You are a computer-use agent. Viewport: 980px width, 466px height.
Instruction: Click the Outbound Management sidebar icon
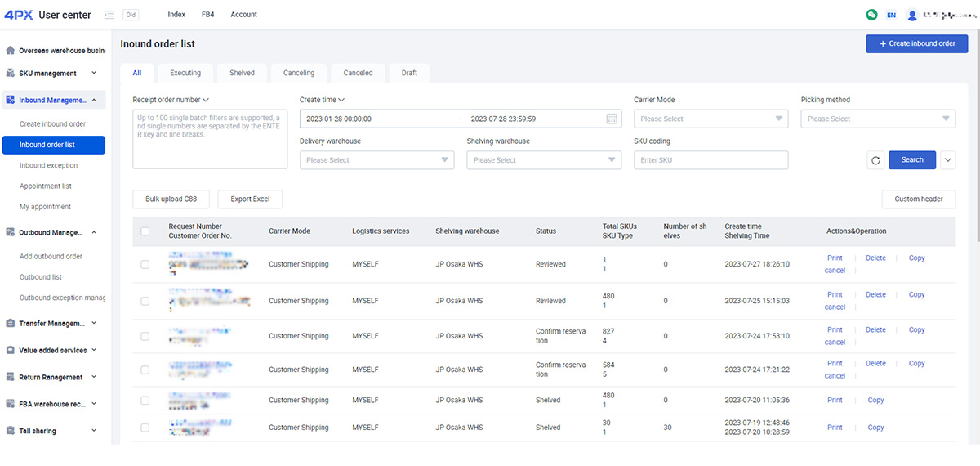[10, 232]
